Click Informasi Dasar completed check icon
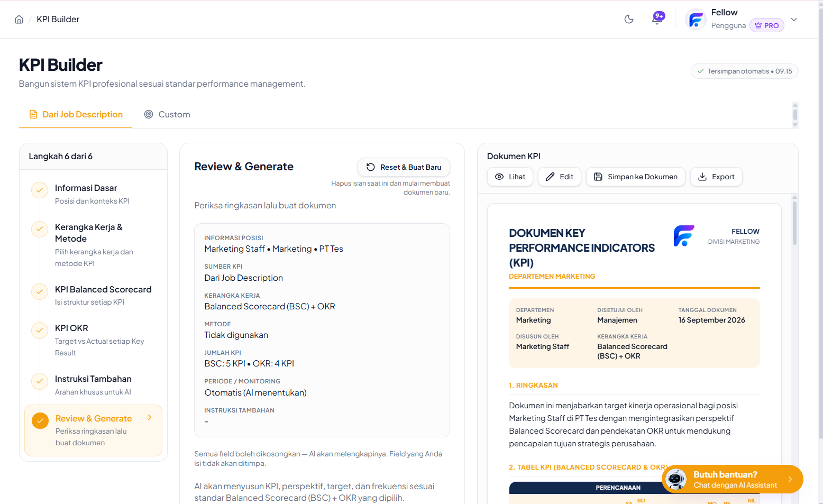The image size is (823, 504). [x=40, y=189]
